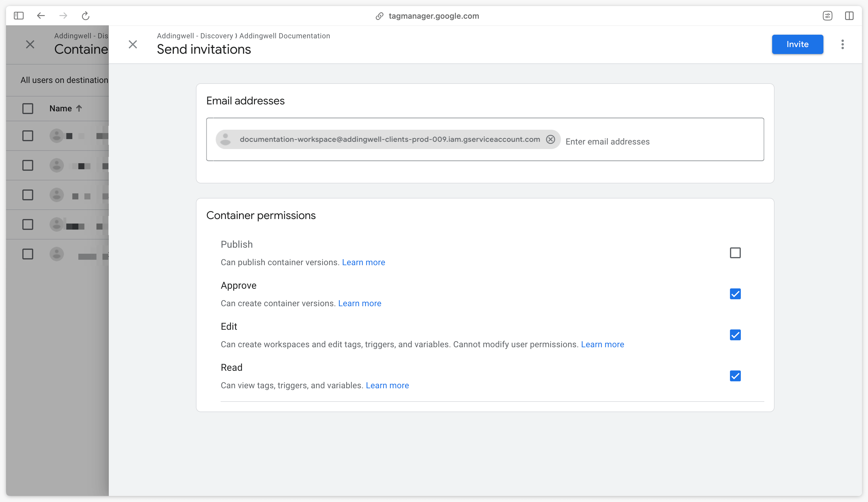Click the avatar in the email chip

point(226,139)
